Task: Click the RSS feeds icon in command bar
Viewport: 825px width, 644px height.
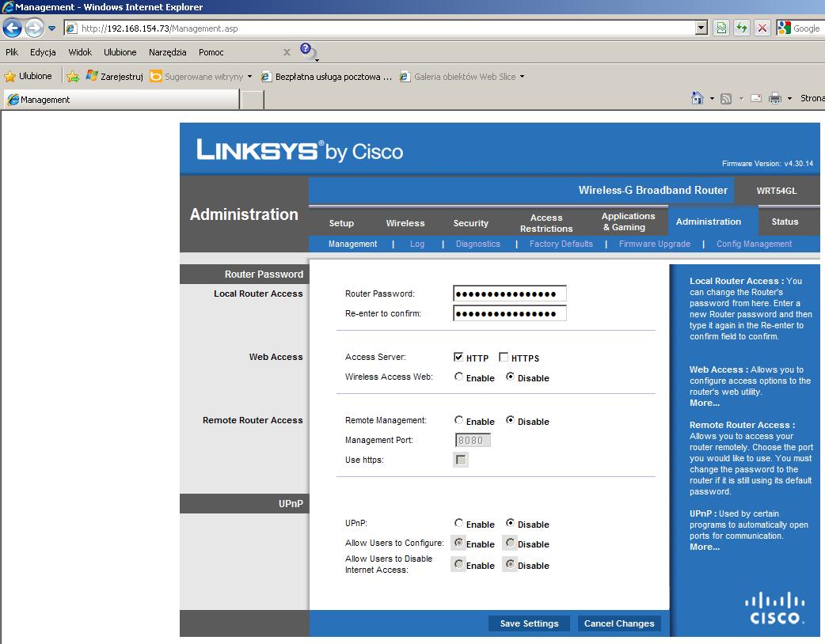Action: 726,98
